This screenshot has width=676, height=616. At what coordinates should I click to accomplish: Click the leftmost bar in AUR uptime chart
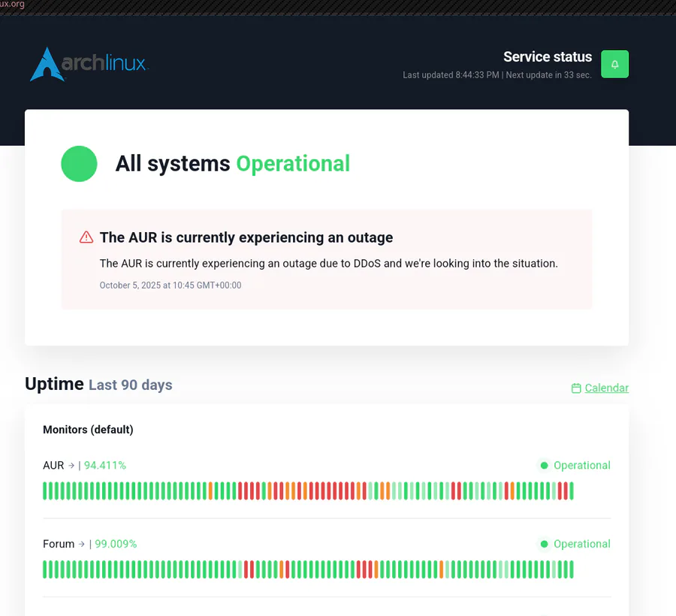click(45, 491)
